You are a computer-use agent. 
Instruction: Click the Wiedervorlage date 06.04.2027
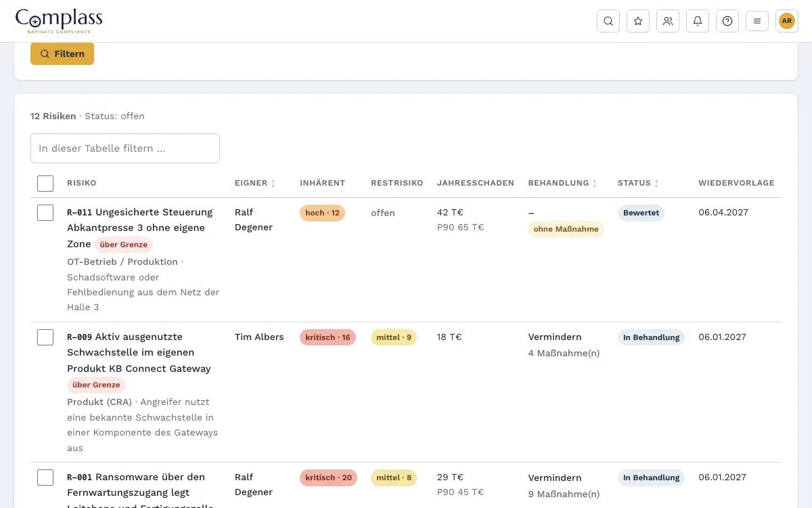pos(723,212)
